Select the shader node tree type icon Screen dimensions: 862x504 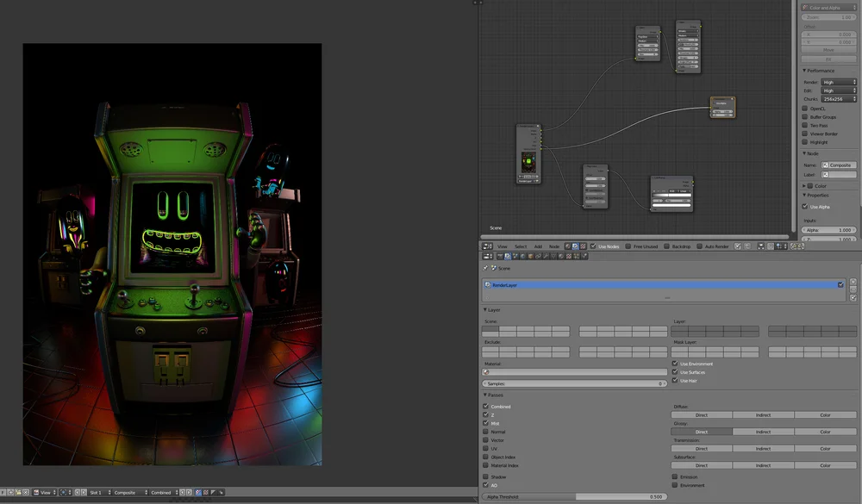(566, 246)
